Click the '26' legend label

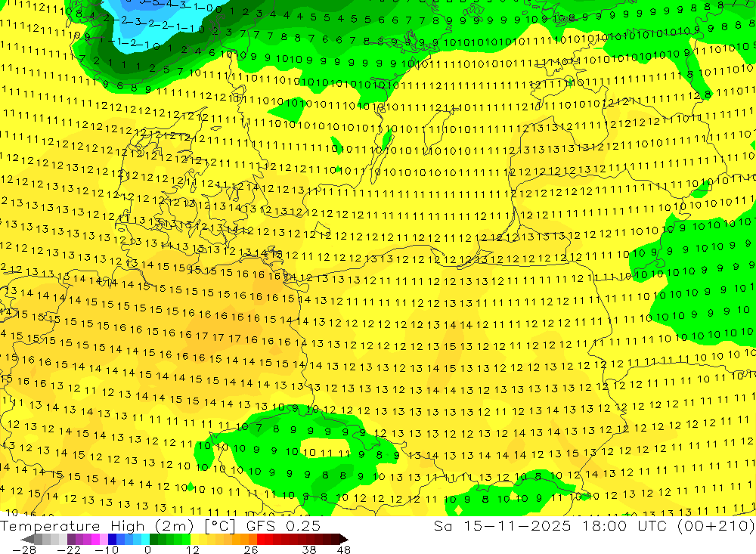[x=251, y=549]
